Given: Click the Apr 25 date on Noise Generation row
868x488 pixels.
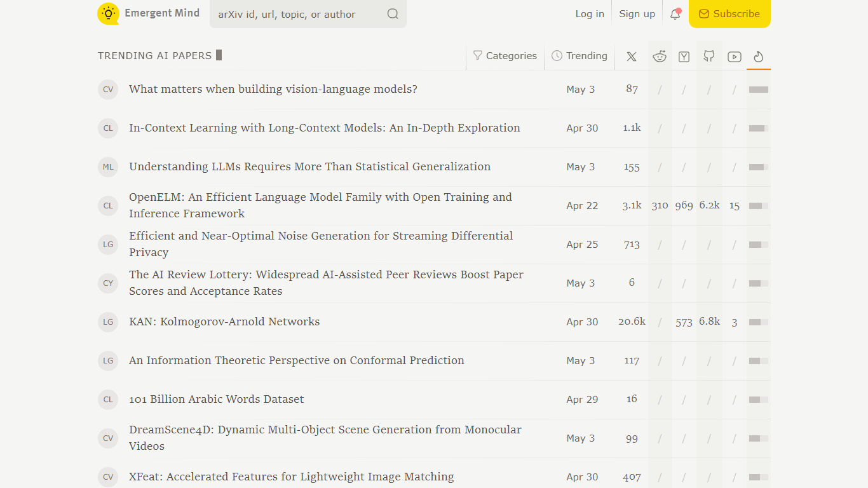Looking at the screenshot, I should (x=582, y=245).
